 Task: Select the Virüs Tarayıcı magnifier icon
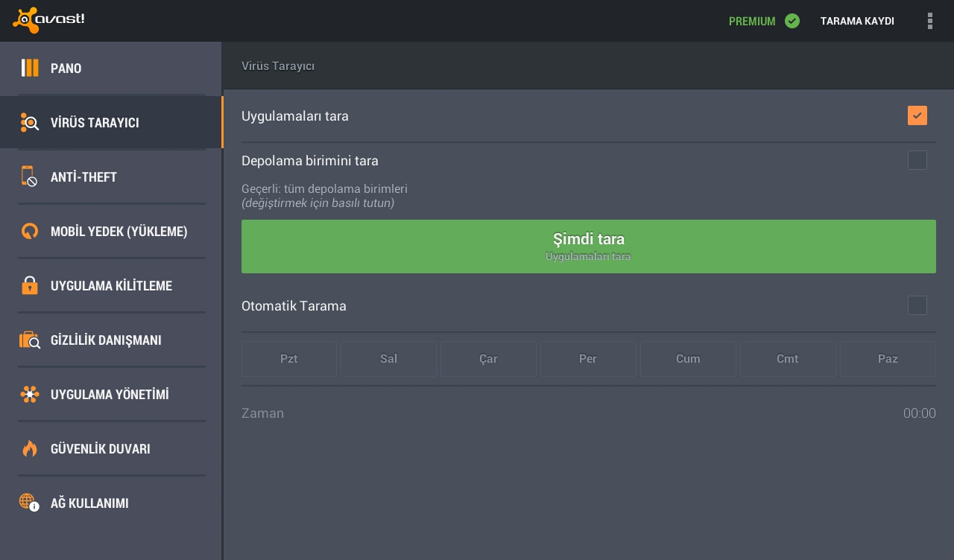[30, 122]
